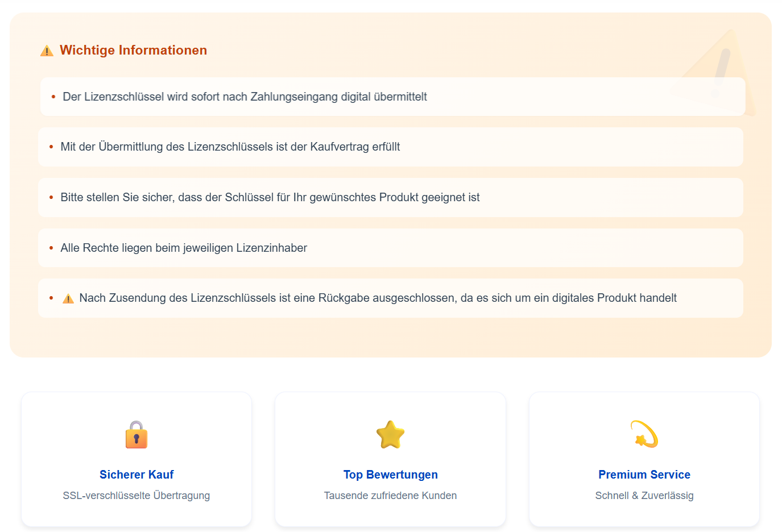Click the Kaufvertrag erfüllt list item
The width and height of the screenshot is (782, 532).
coord(391,147)
